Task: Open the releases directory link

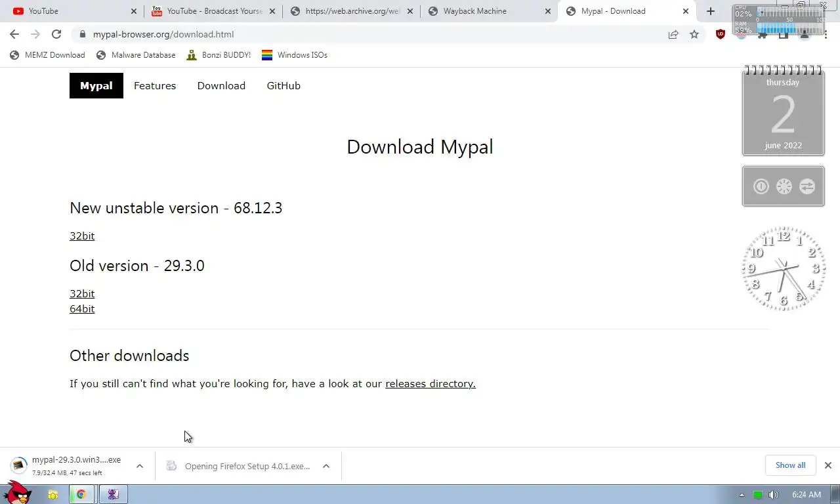Action: [x=430, y=384]
